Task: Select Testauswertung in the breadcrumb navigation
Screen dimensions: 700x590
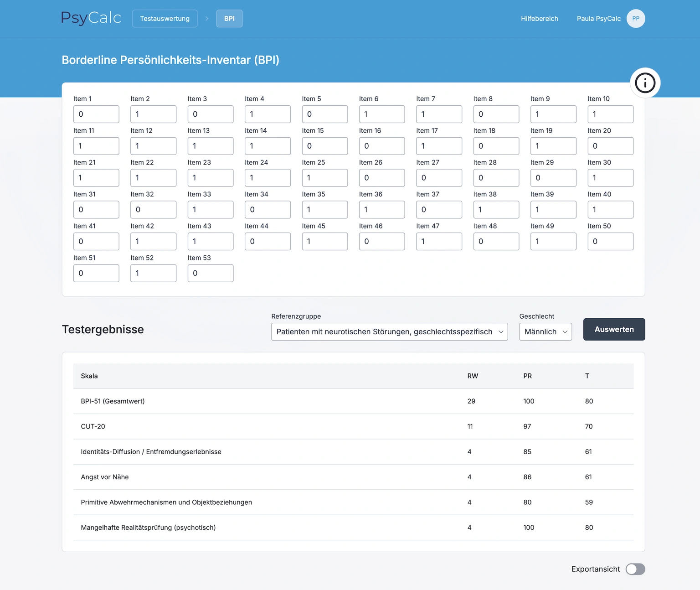Action: (x=165, y=18)
